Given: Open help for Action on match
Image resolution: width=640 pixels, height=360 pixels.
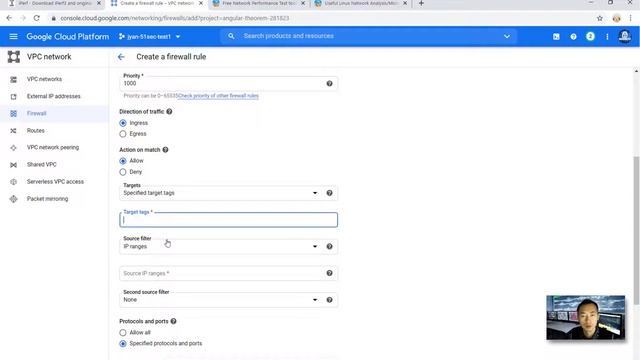Looking at the screenshot, I should (x=165, y=150).
